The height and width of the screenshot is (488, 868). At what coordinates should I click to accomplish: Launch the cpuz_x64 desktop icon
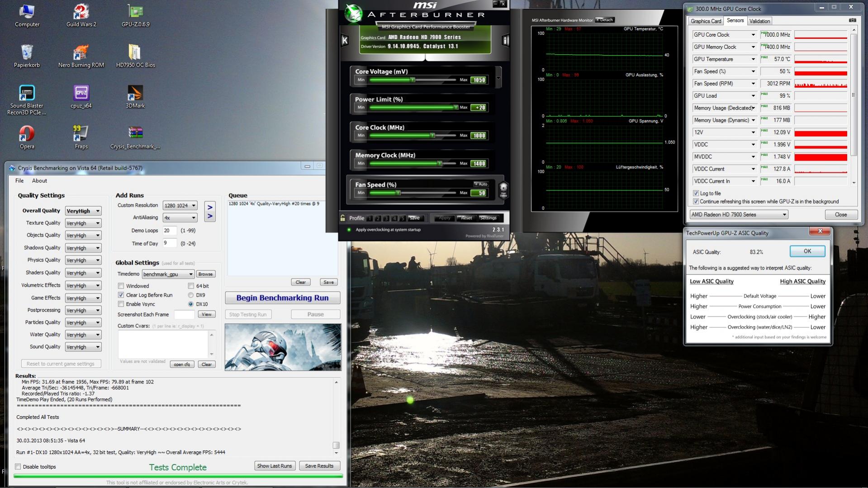click(x=81, y=96)
